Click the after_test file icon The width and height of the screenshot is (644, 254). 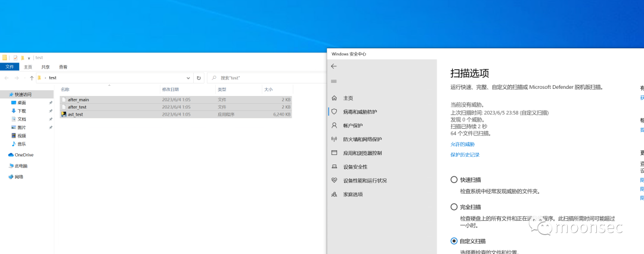coord(64,107)
